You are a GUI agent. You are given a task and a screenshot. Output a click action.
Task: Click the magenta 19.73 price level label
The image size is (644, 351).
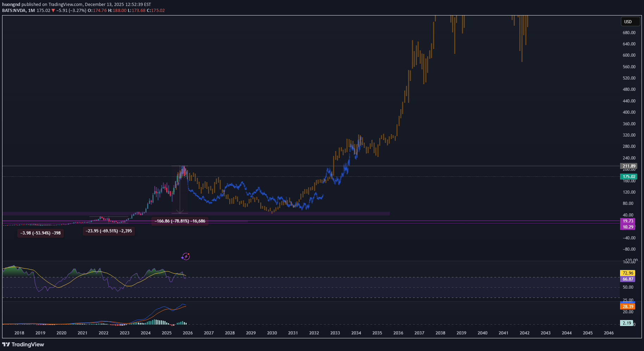click(x=628, y=221)
